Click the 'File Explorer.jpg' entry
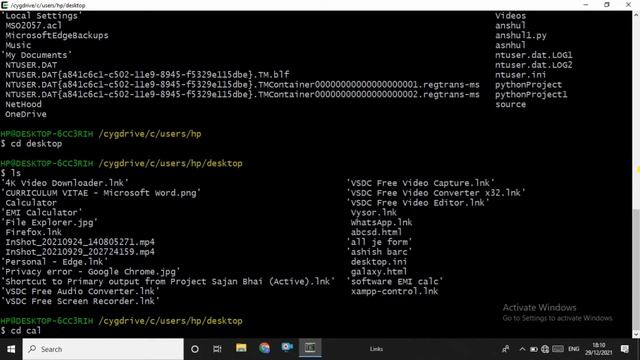This screenshot has width=640, height=360. tap(50, 222)
